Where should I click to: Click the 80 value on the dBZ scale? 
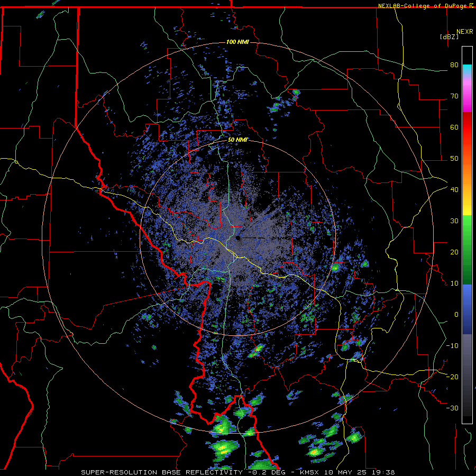tap(454, 65)
